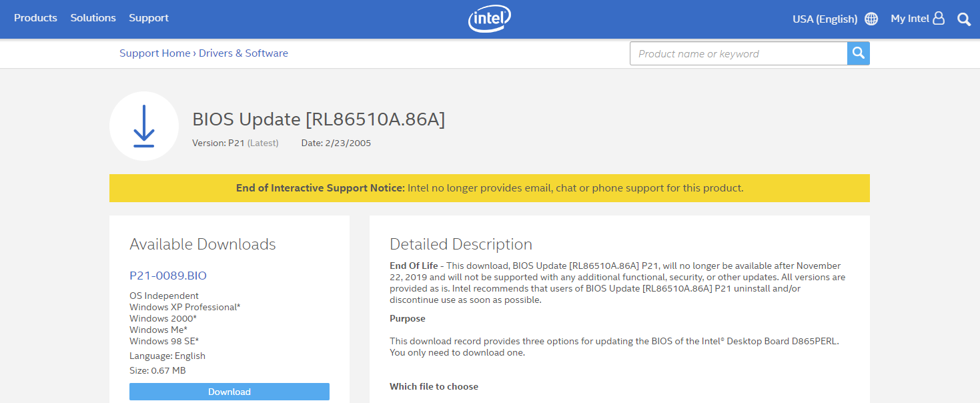Click the Which file to choose subheading

[434, 386]
